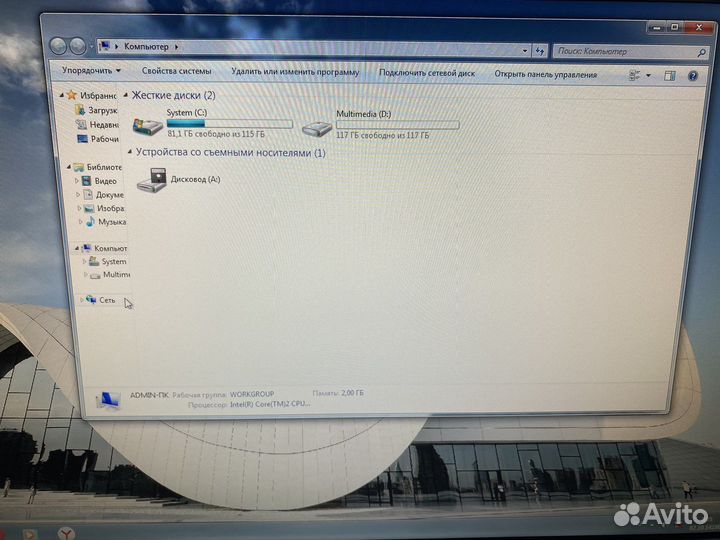Open Недавние места in the sidebar

97,124
